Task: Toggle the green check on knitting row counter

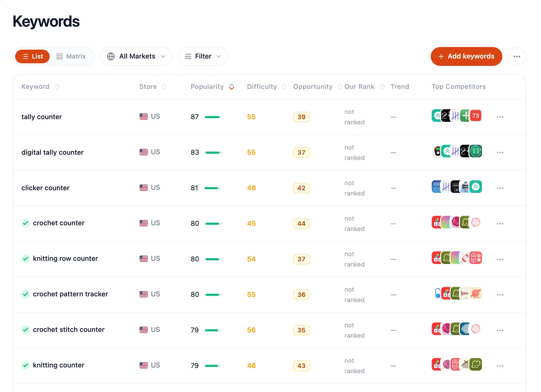Action: pyautogui.click(x=26, y=259)
